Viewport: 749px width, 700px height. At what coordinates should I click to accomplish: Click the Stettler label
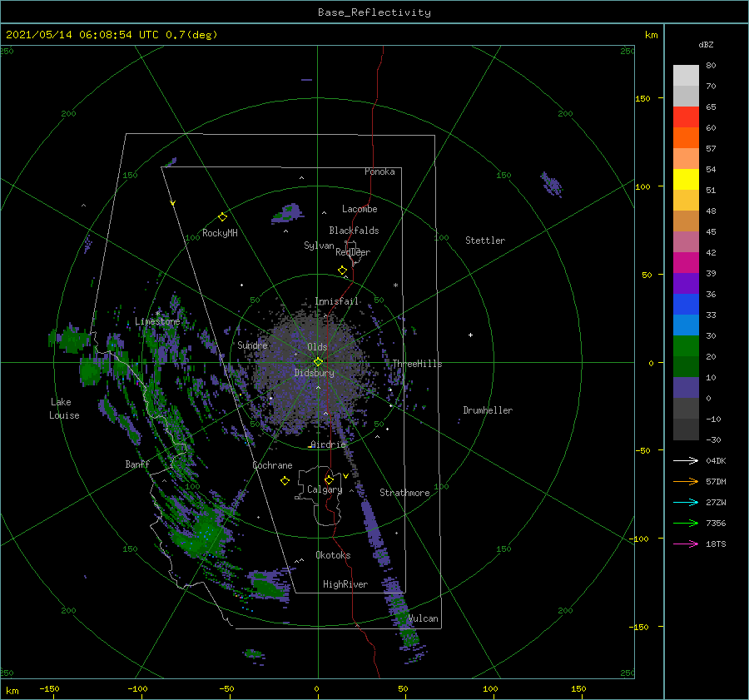coord(485,241)
